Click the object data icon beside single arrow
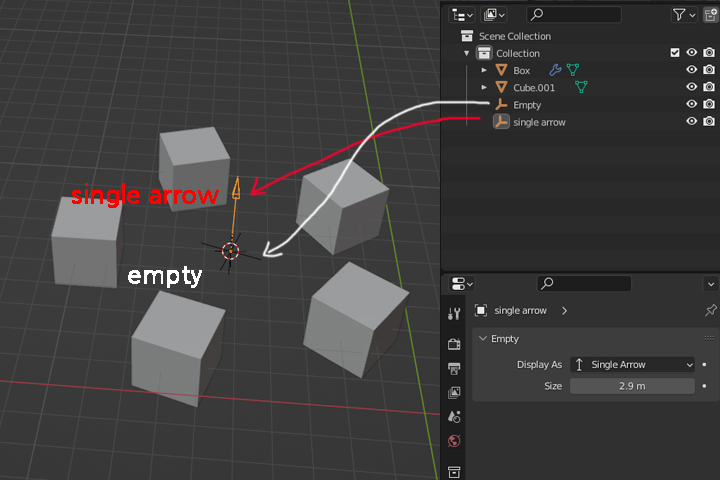Image resolution: width=720 pixels, height=480 pixels. pos(481,311)
